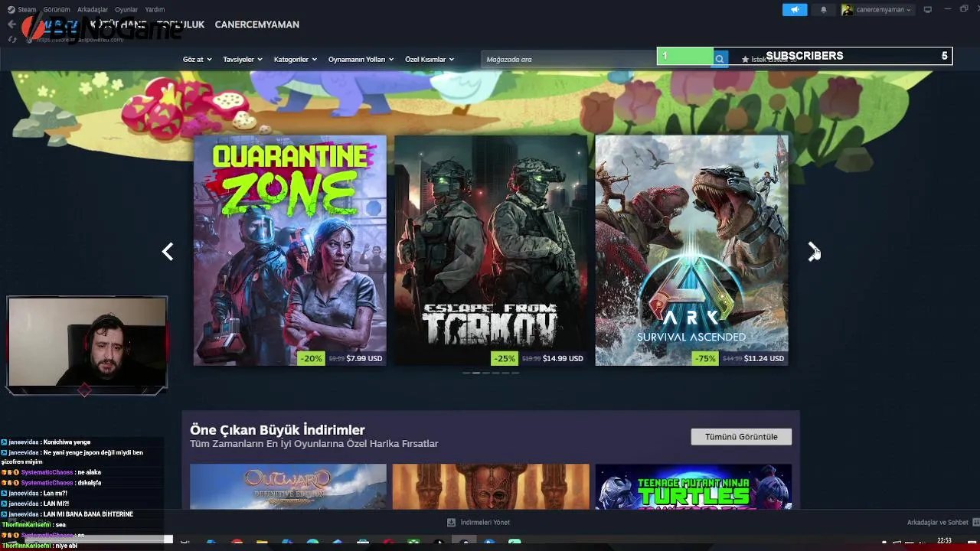The width and height of the screenshot is (980, 551).
Task: Open the Escape From Tarkov game card
Action: [x=491, y=250]
